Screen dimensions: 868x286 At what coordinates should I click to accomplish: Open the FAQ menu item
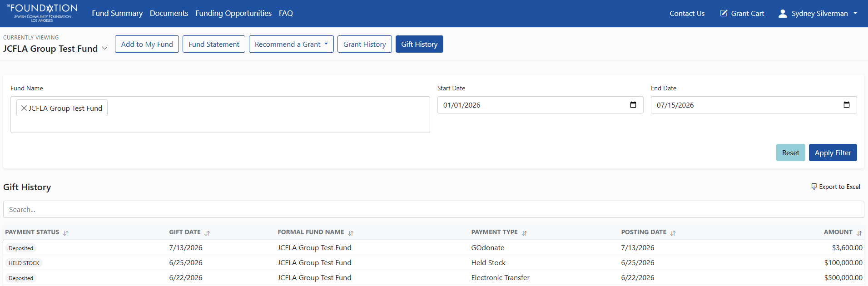click(286, 13)
